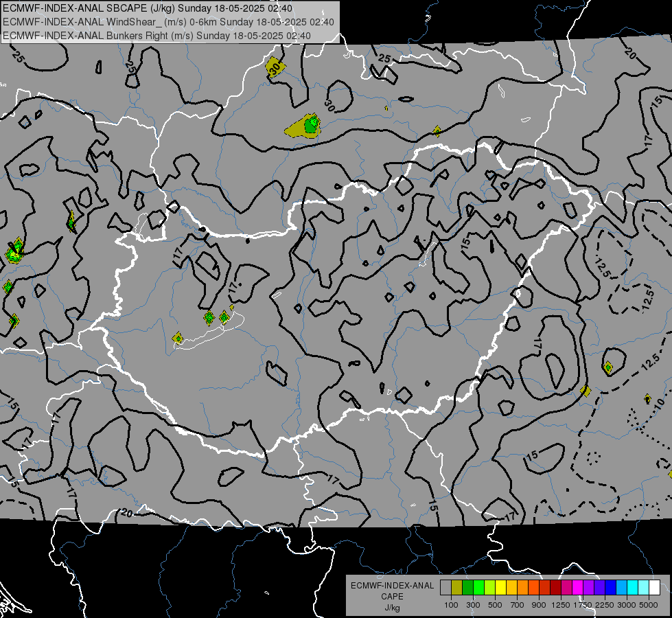This screenshot has width=672, height=618.
Task: Select the orange swatch after 700
Action: (x=522, y=587)
